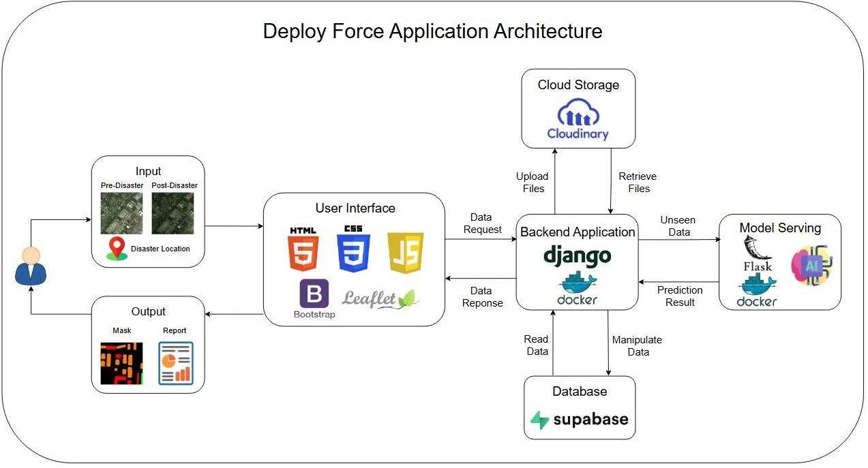Click the user avatar icon
The width and height of the screenshot is (868, 468).
[x=31, y=265]
